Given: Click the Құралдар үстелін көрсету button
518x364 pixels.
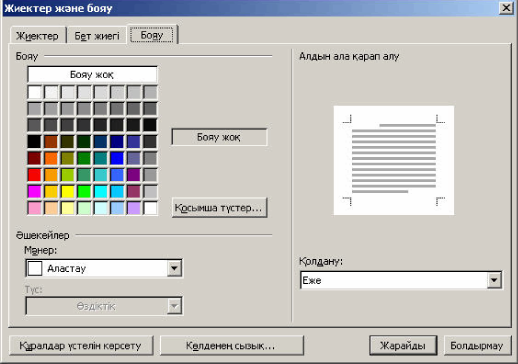Looking at the screenshot, I should click(x=81, y=346).
